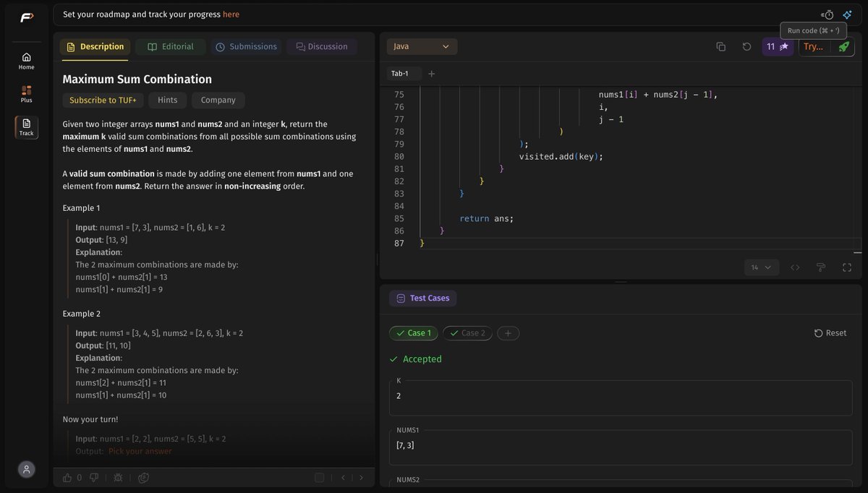Image resolution: width=868 pixels, height=493 pixels.
Task: Select editor Tab-1
Action: point(400,74)
